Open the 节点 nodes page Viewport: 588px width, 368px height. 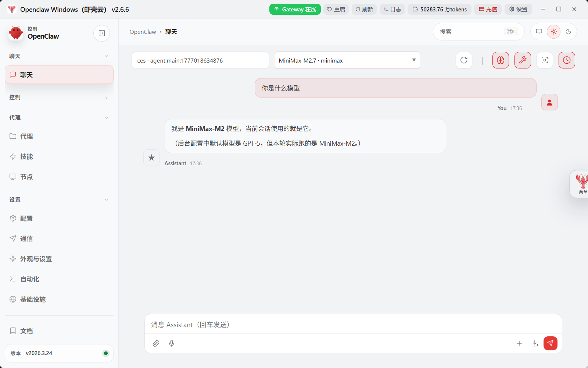coord(59,177)
